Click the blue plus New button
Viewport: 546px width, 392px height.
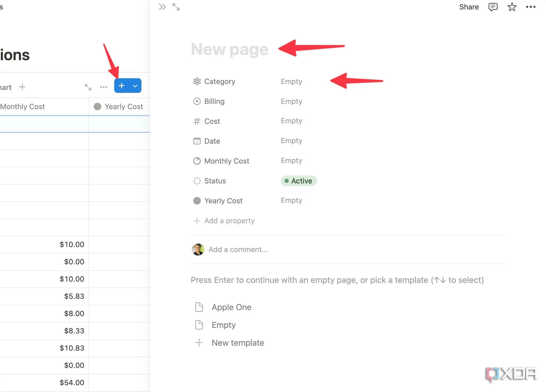tap(122, 86)
